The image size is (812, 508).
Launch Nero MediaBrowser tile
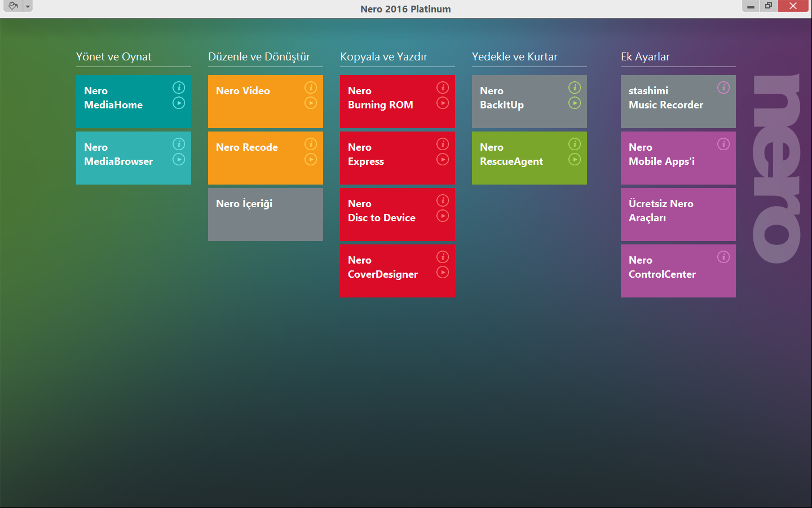tap(134, 158)
